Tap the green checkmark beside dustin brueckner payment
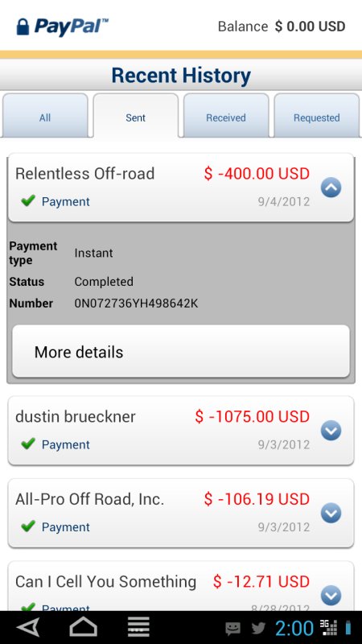Viewport: 362px width, 644px height. pos(28,444)
